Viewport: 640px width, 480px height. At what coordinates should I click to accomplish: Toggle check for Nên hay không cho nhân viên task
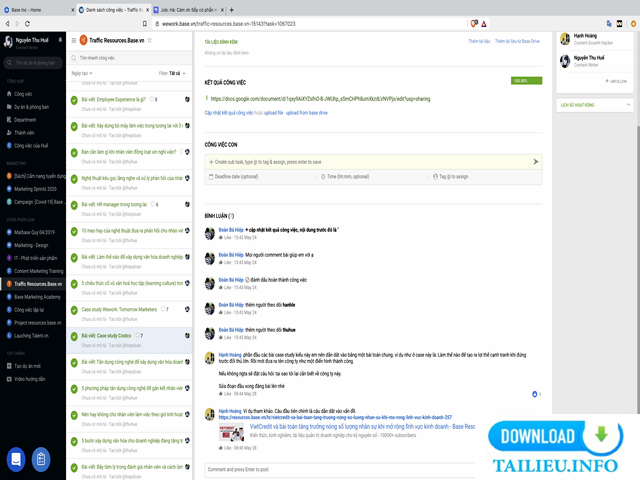click(74, 415)
